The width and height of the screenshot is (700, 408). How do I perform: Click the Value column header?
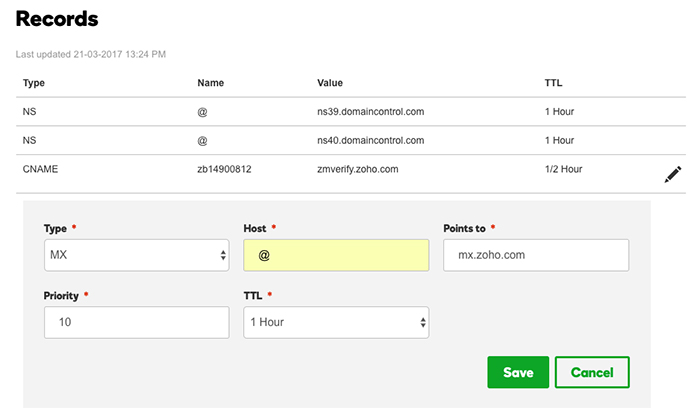click(331, 82)
